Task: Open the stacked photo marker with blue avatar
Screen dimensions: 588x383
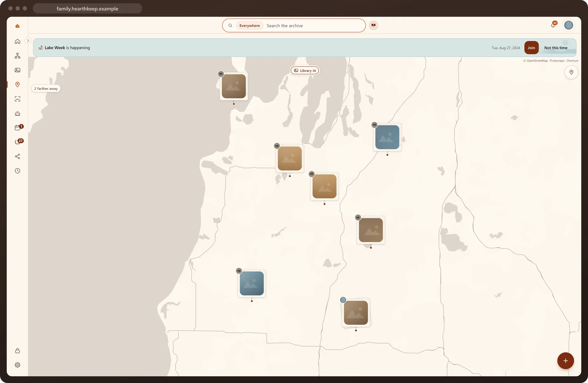Action: 356,313
